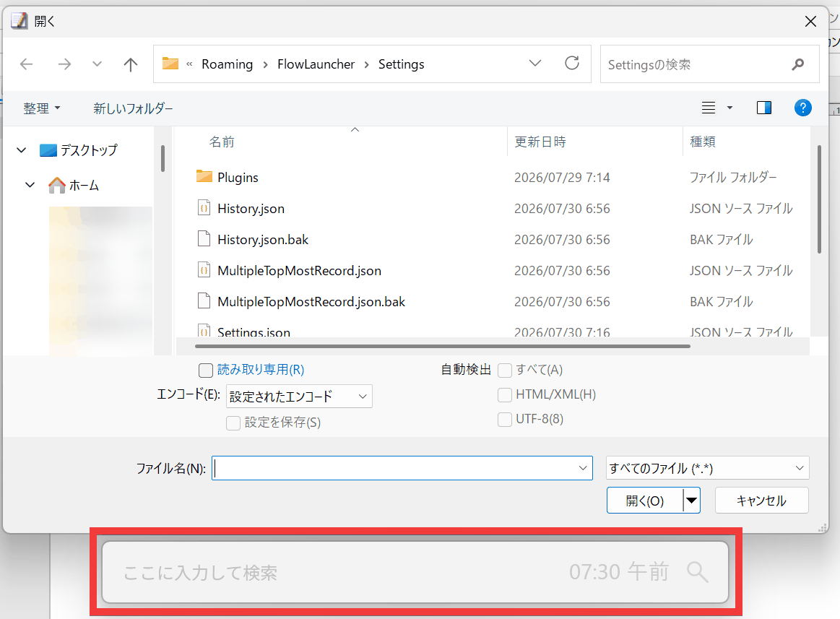The width and height of the screenshot is (840, 619).
Task: Expand address bar history dropdown
Action: (535, 64)
